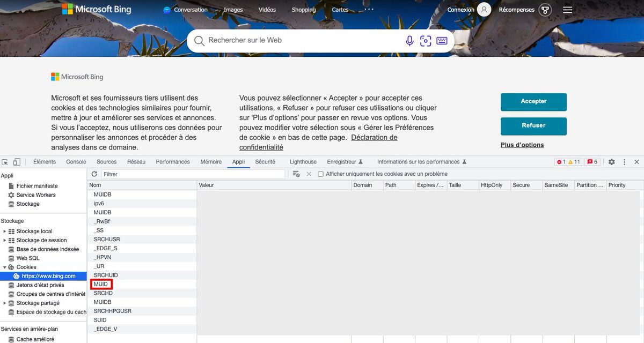Screen dimensions: 644x343
Task: Open Cartes in Bing navigation
Action: (x=340, y=10)
